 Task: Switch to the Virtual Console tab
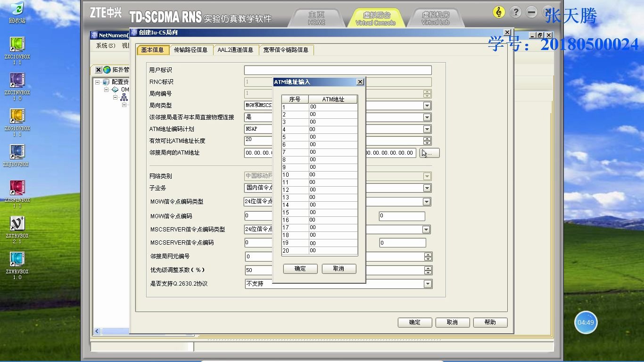click(x=375, y=18)
